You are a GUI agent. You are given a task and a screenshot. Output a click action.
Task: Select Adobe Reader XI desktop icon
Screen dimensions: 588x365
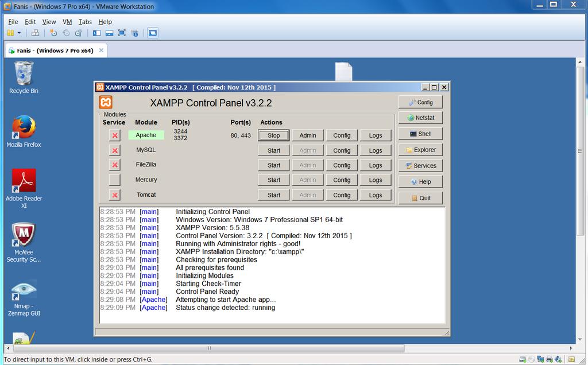click(x=24, y=188)
